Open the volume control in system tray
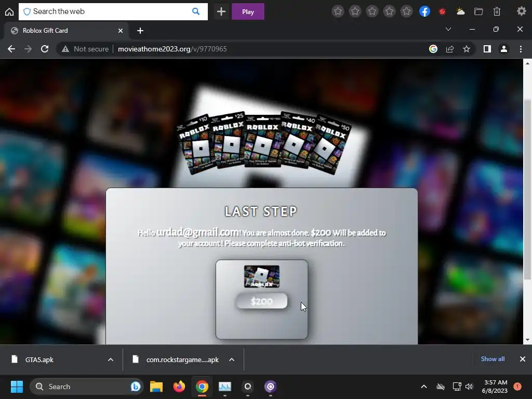Image resolution: width=532 pixels, height=399 pixels. (469, 387)
